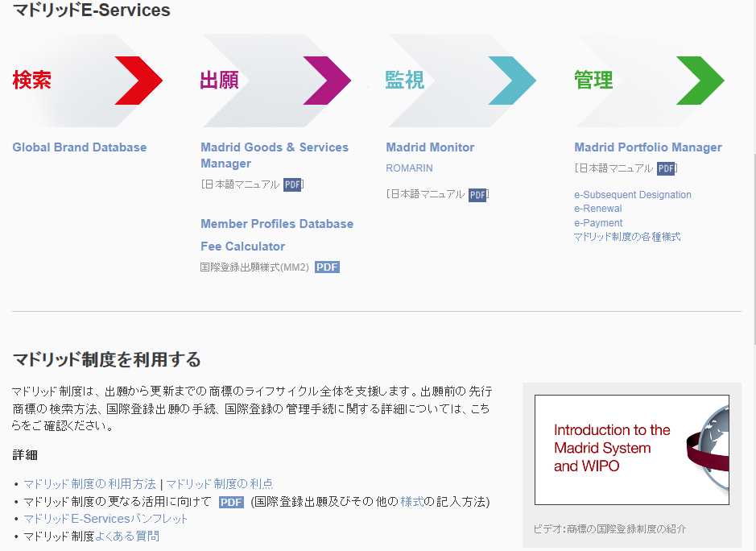Open Madrid Monitor link
Screen dimensions: 756x551
pos(430,147)
